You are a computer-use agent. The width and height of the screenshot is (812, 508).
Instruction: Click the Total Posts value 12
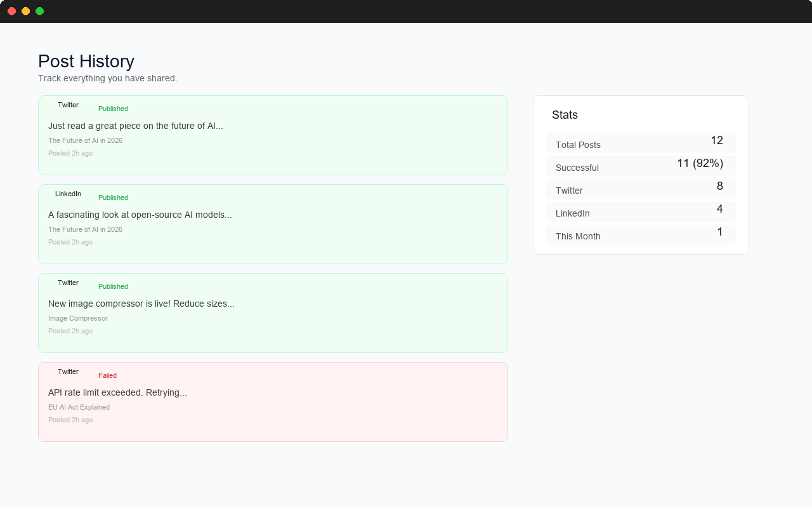click(x=717, y=140)
